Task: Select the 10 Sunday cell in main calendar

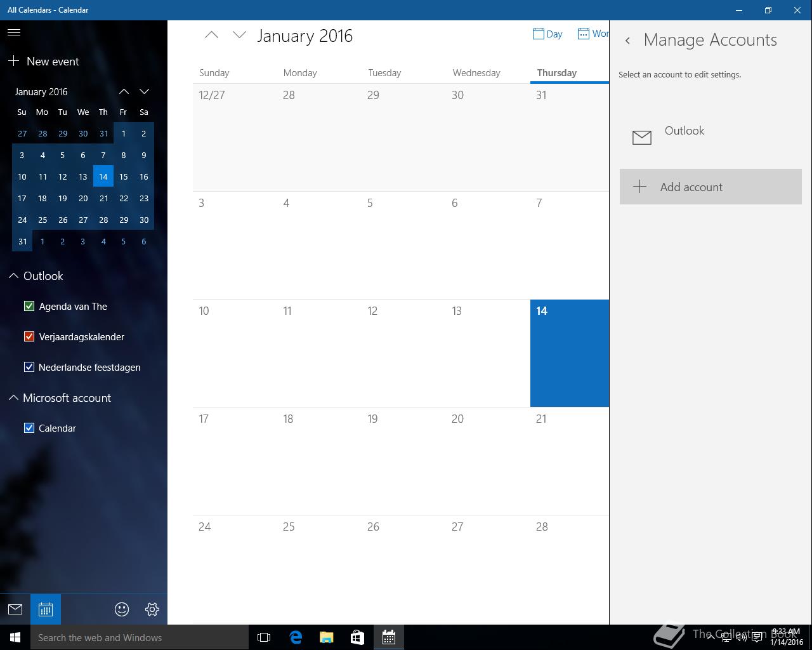Action: (x=235, y=353)
